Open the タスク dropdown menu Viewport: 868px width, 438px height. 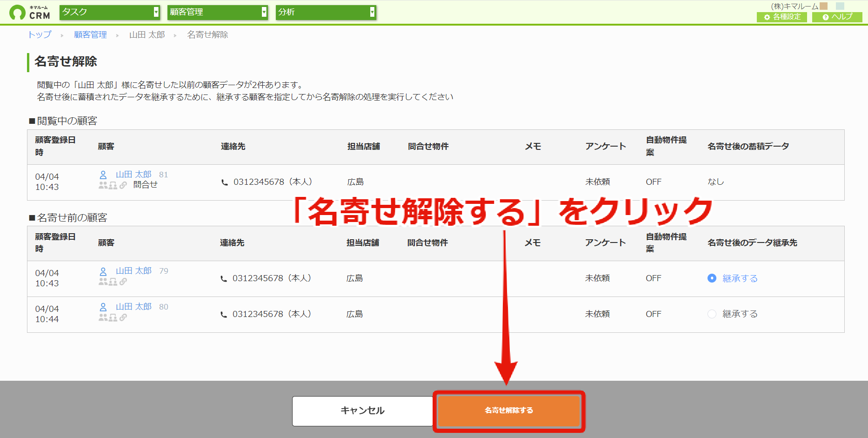click(110, 12)
